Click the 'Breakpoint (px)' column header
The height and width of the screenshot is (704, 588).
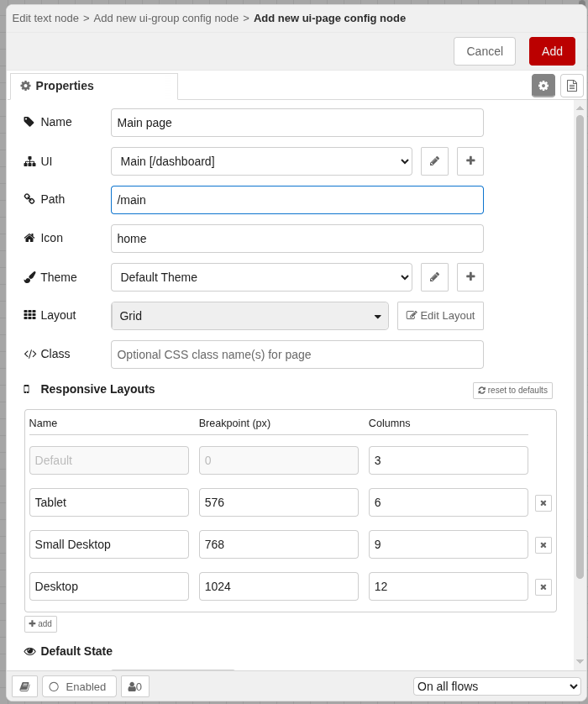pos(234,423)
